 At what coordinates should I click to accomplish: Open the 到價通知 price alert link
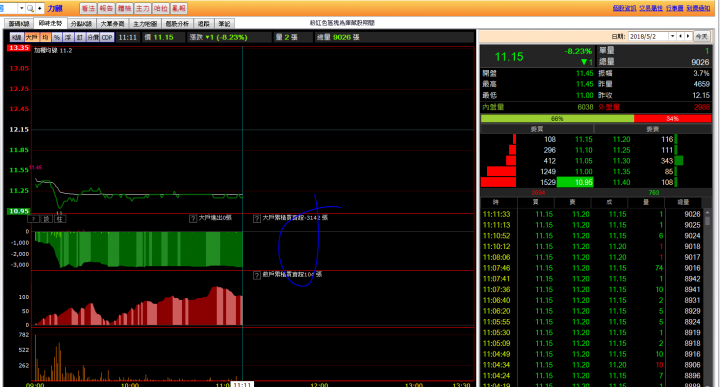coord(698,8)
